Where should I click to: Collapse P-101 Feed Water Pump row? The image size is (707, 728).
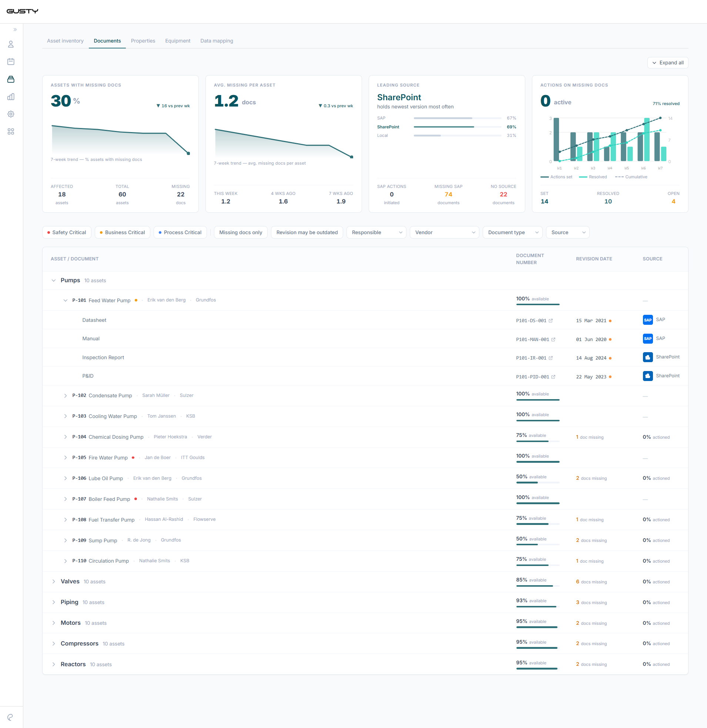66,300
